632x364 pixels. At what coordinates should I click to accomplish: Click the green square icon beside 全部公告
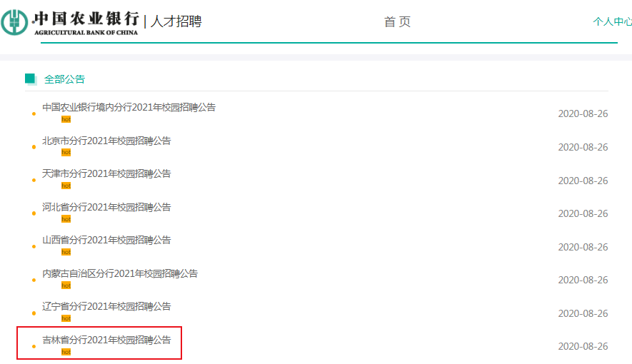point(31,79)
